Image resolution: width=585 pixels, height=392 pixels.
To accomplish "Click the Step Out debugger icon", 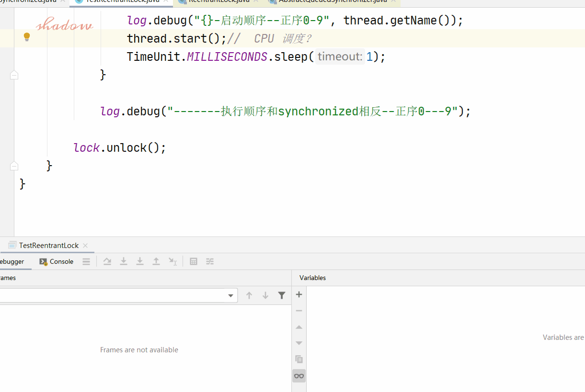I will [x=156, y=261].
